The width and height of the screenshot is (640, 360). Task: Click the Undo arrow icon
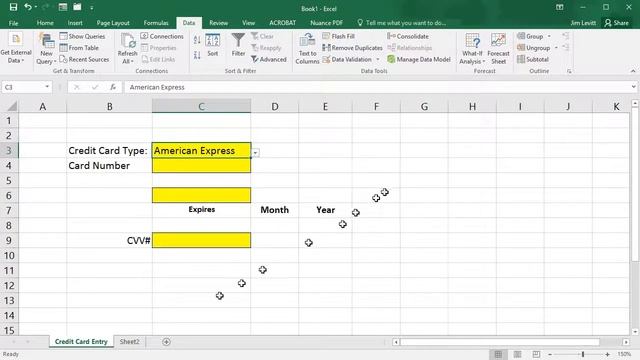point(28,7)
